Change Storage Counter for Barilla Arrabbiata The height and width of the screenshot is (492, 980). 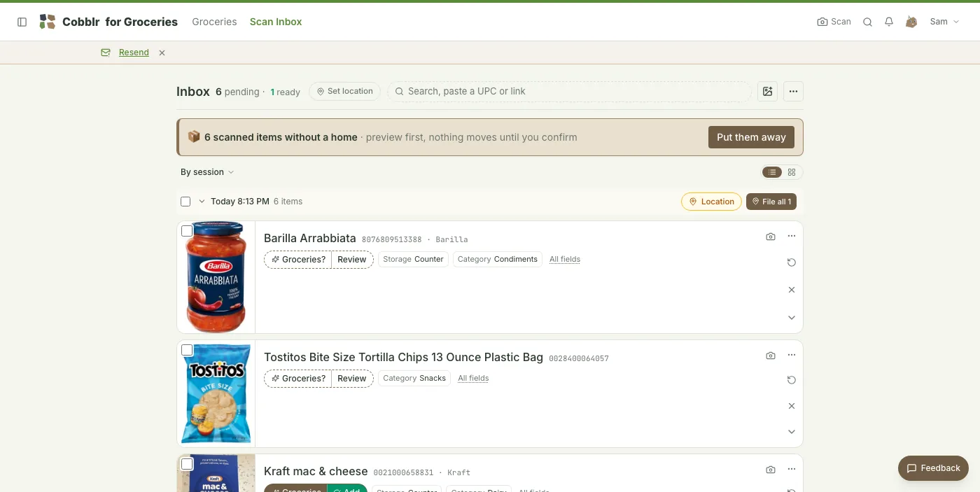coord(413,259)
